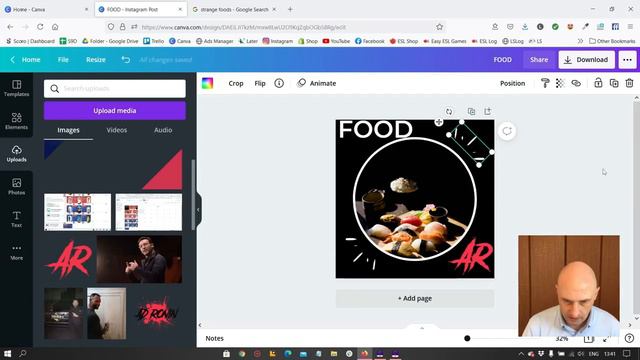Click the Upload media button
Image resolution: width=640 pixels, height=360 pixels.
[x=115, y=111]
